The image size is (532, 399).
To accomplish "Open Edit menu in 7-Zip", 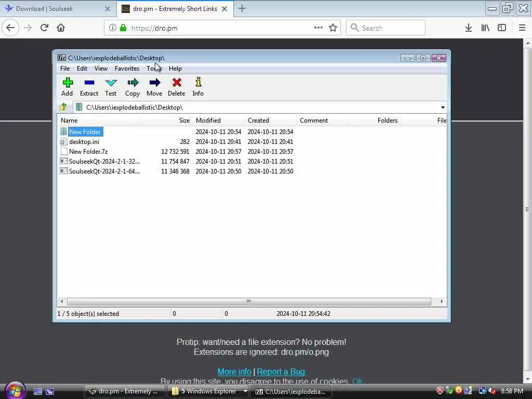I will coord(82,69).
